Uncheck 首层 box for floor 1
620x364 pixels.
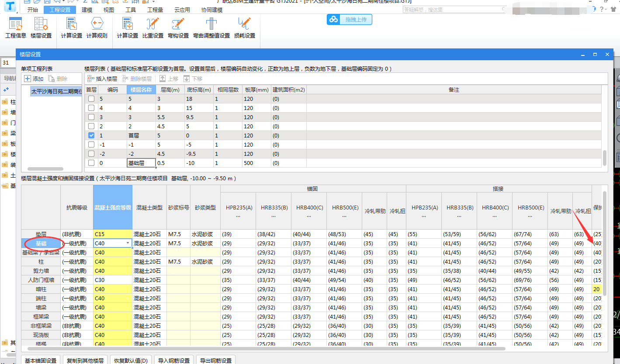click(91, 135)
